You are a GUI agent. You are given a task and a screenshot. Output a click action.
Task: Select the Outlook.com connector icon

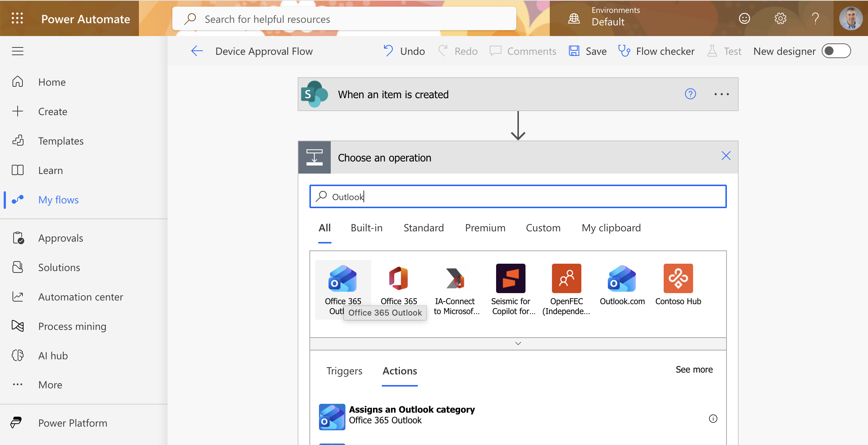(622, 278)
